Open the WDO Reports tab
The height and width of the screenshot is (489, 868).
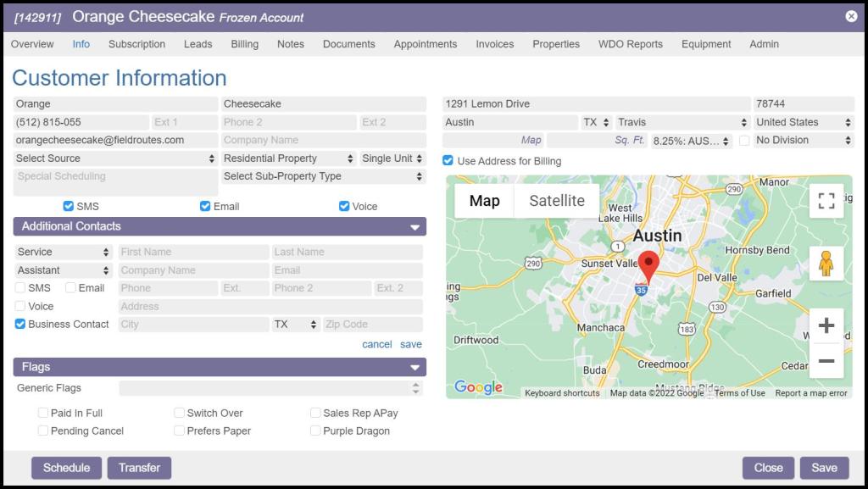coord(630,44)
